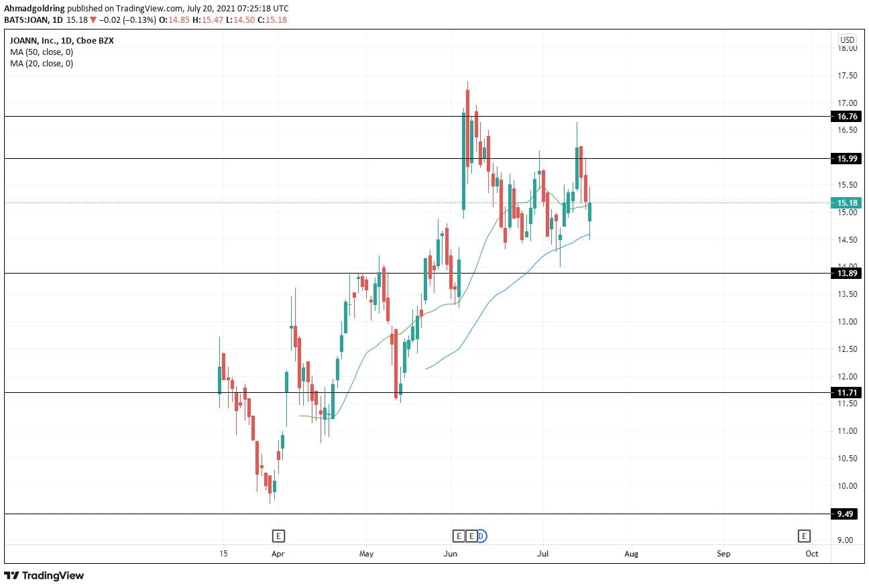Image resolution: width=869 pixels, height=588 pixels.
Task: Select the MA (50, close, 0) indicator label
Action: pyautogui.click(x=42, y=52)
